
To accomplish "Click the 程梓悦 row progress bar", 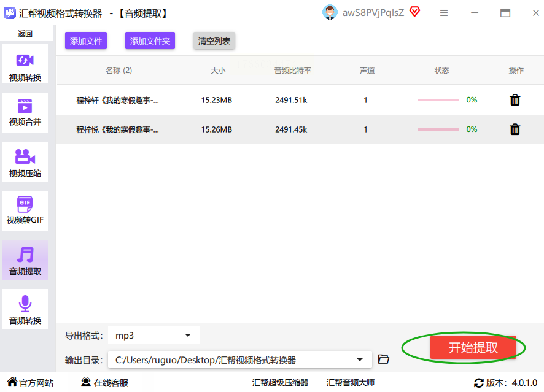I will pos(438,129).
